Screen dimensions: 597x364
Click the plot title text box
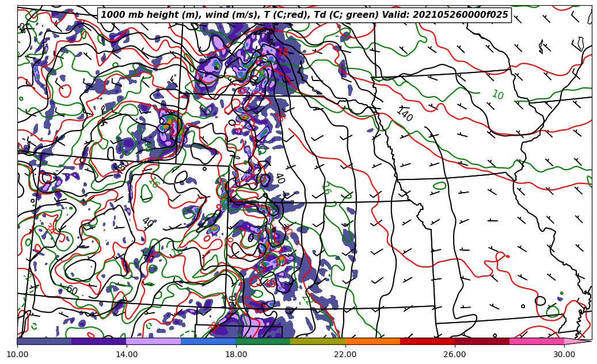[x=305, y=15]
